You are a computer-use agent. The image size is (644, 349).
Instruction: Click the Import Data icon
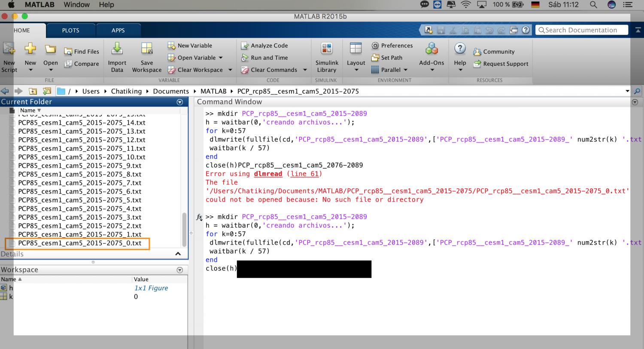pyautogui.click(x=117, y=49)
